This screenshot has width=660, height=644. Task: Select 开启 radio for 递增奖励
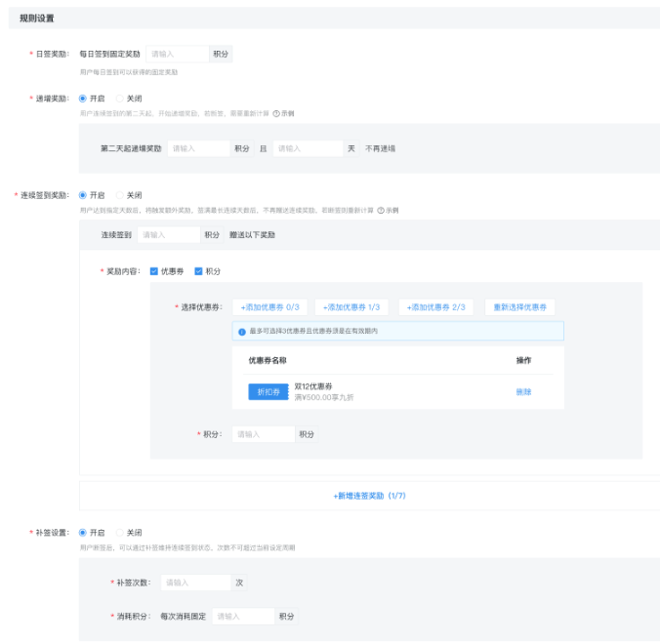point(83,99)
